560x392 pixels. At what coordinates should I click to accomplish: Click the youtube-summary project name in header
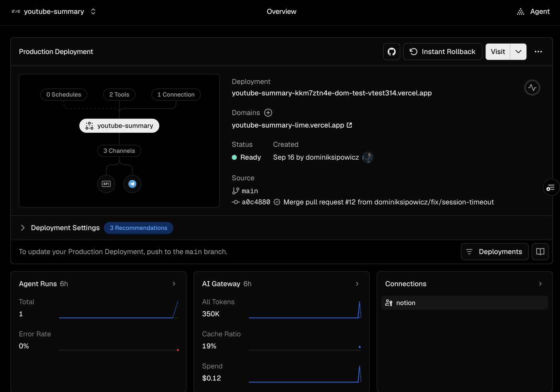coord(54,12)
